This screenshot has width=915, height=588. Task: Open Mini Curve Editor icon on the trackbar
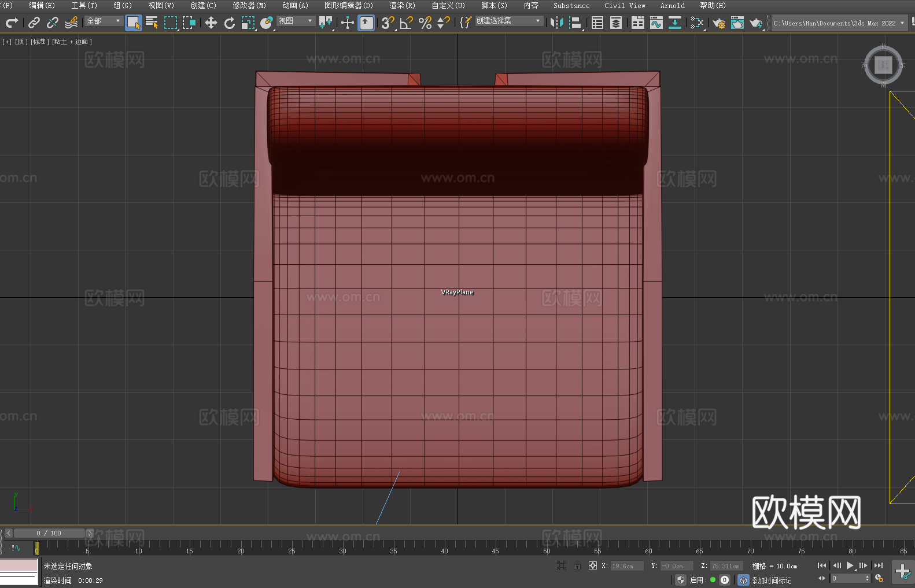[x=16, y=548]
